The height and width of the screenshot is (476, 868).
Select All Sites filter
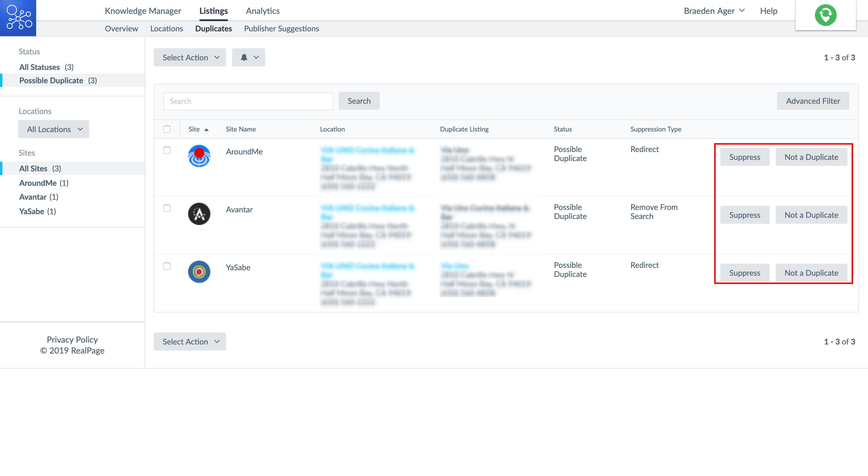pyautogui.click(x=40, y=168)
